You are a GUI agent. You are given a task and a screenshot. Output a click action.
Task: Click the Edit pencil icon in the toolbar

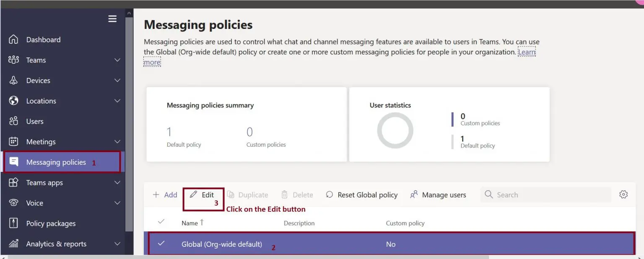tap(194, 194)
